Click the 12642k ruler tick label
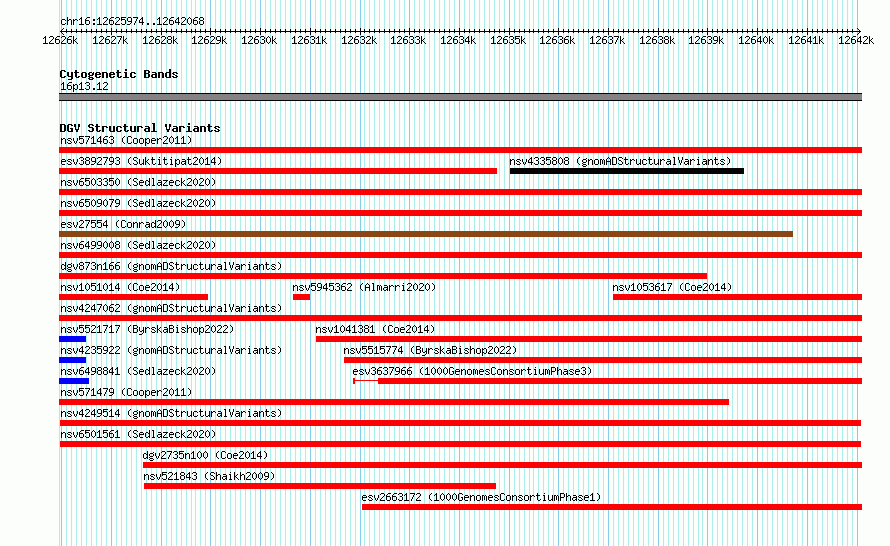 coord(856,40)
